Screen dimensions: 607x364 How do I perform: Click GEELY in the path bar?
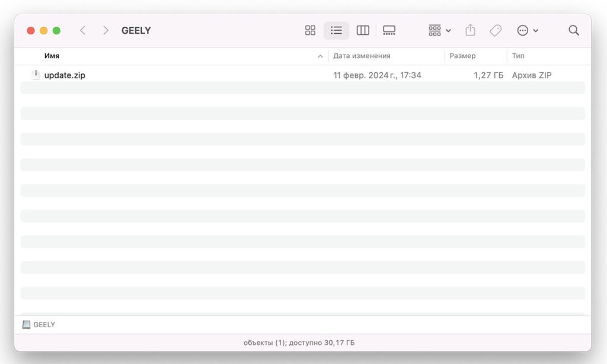[x=44, y=324]
